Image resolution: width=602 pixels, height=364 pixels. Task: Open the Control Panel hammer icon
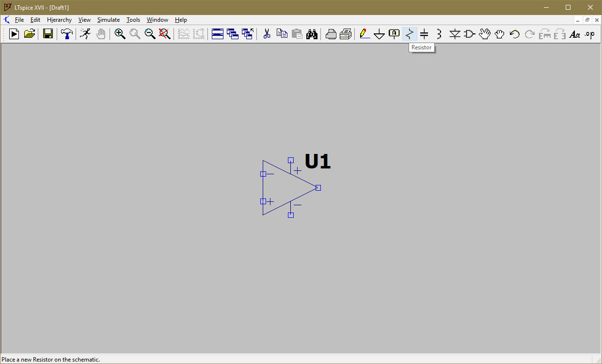tap(67, 34)
